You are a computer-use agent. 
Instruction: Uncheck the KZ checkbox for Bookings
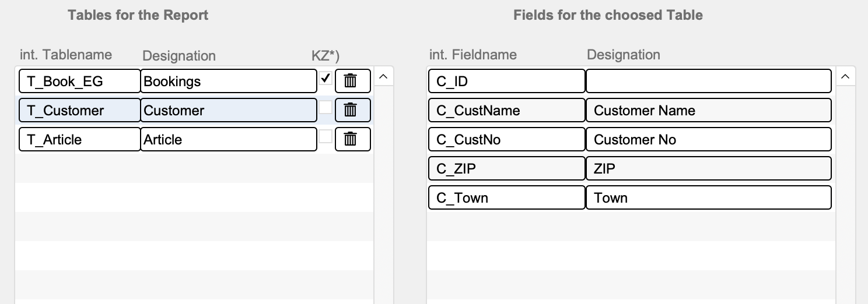pos(325,78)
